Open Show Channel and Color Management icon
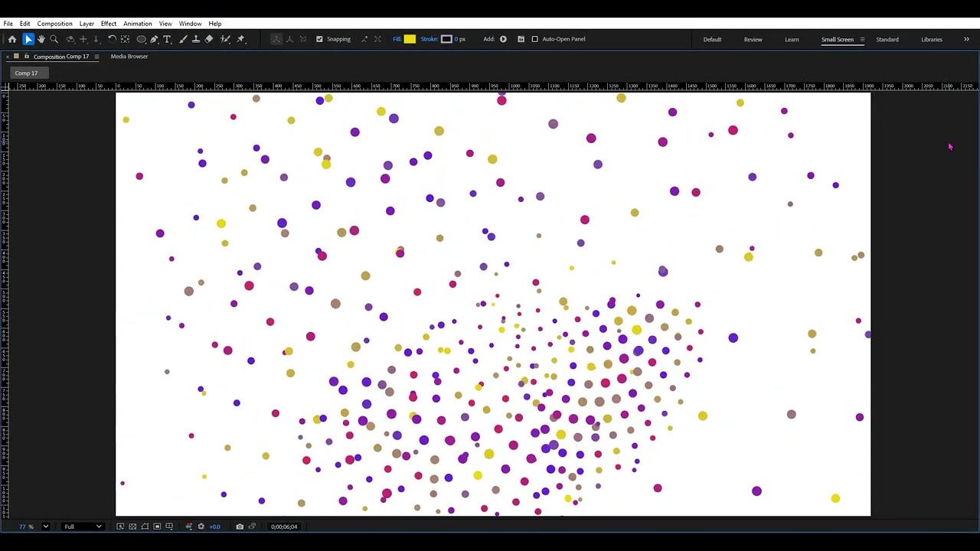Viewport: 980px width, 551px height. coord(189,527)
